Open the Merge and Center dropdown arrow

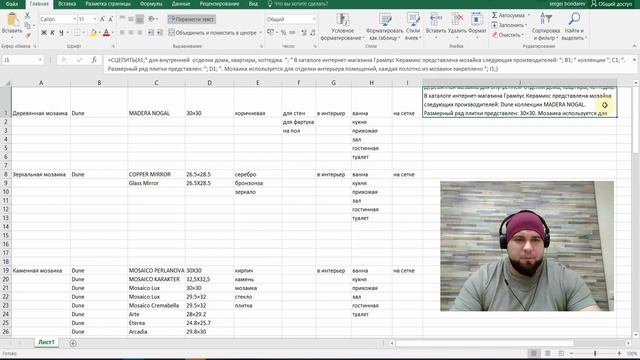coord(260,33)
